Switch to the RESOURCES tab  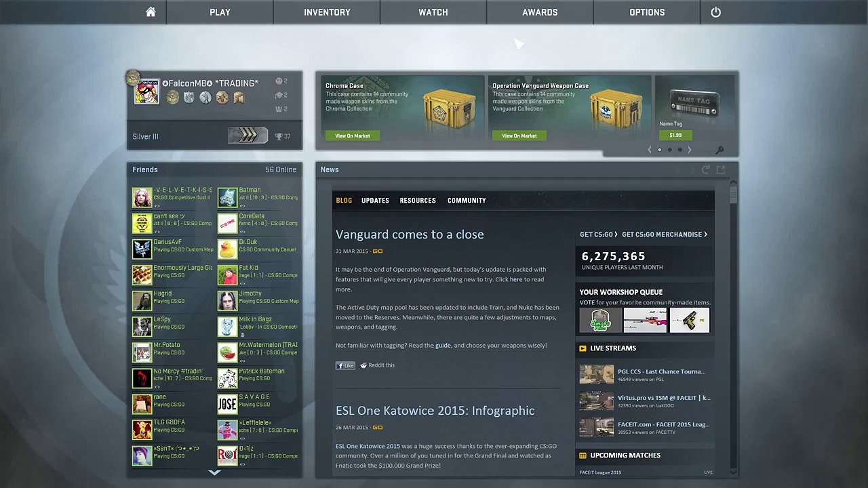(418, 201)
